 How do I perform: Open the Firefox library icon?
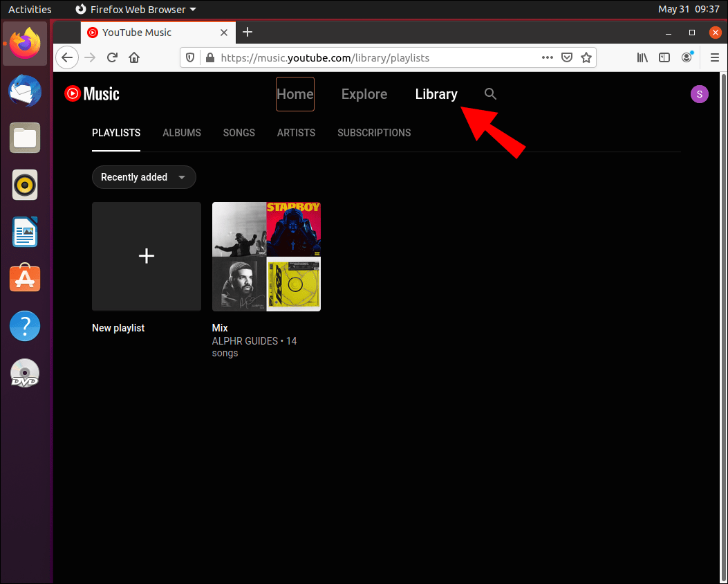tap(642, 57)
